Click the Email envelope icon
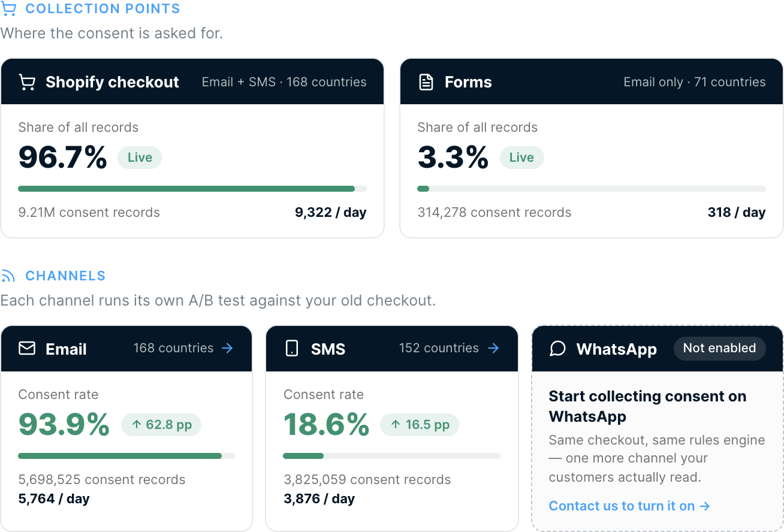This screenshot has height=532, width=784. pos(27,349)
